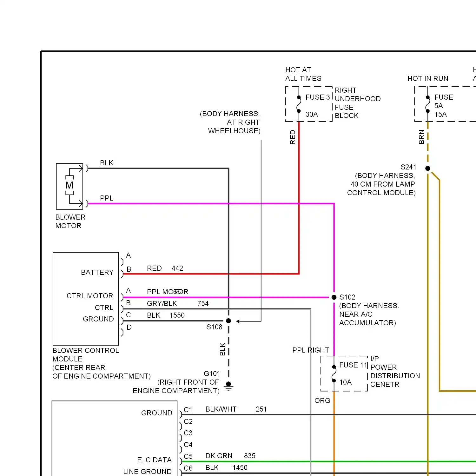Click the E, C DATA pin label
The width and height of the screenshot is (476, 476).
[155, 460]
